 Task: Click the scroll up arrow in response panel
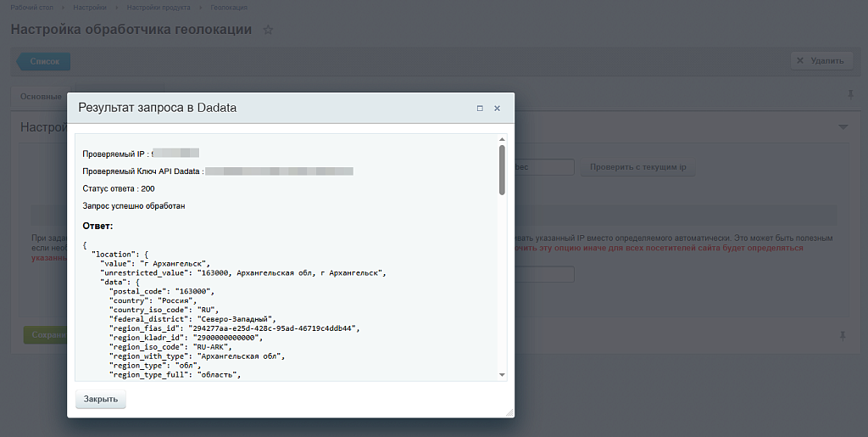coord(502,139)
